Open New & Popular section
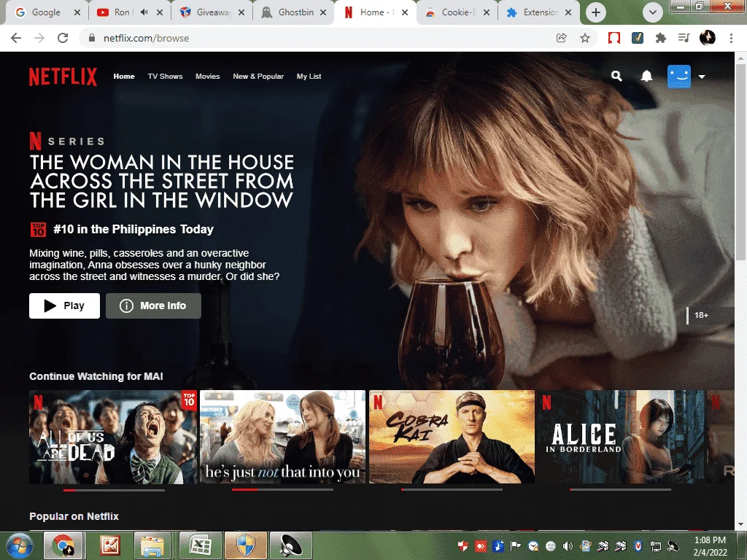 tap(258, 76)
